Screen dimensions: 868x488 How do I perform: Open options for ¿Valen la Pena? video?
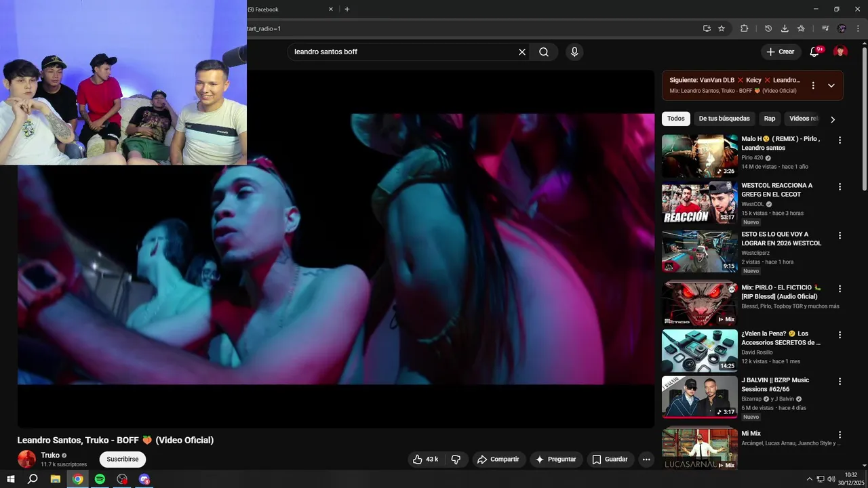[840, 335]
